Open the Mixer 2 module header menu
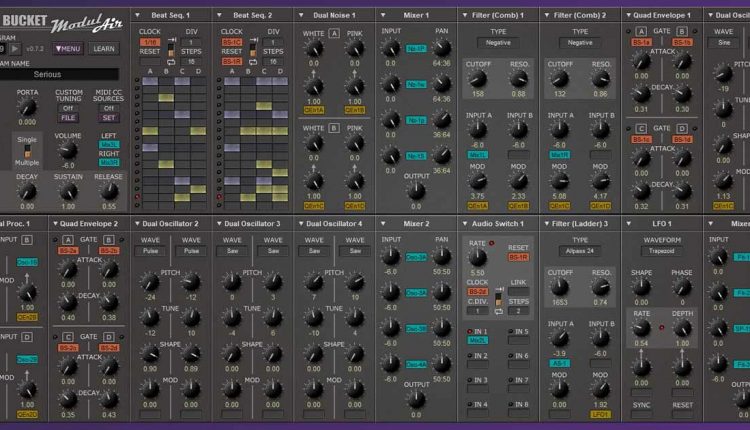The height and width of the screenshot is (430, 750). [383, 223]
